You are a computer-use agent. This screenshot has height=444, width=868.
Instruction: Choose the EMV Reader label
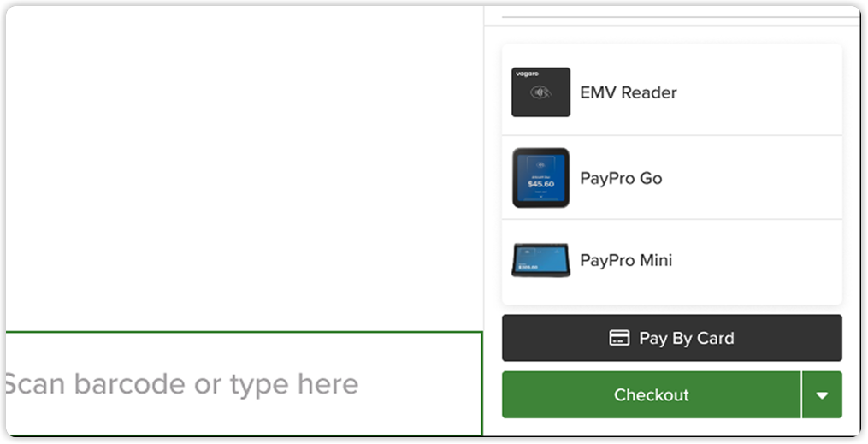click(x=629, y=92)
